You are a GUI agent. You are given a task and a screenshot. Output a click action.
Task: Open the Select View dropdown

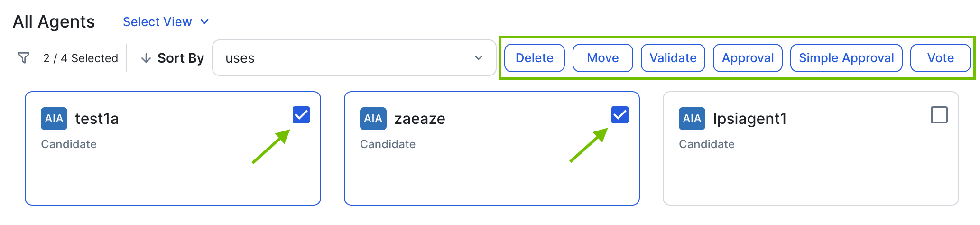(157, 22)
